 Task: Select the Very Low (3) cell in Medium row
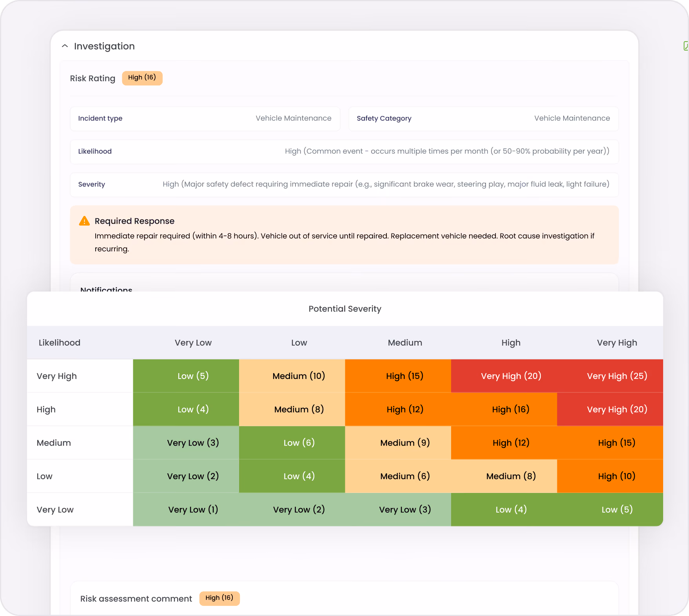(x=186, y=442)
